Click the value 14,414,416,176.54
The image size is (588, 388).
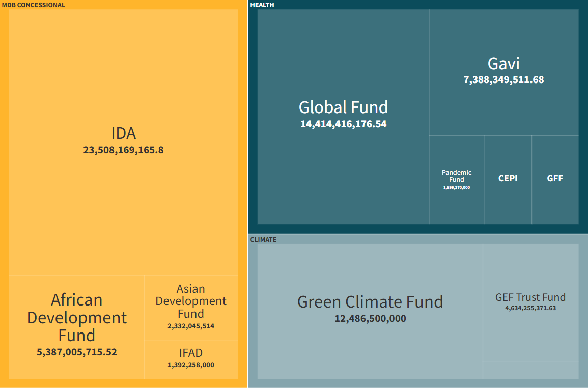(x=343, y=124)
